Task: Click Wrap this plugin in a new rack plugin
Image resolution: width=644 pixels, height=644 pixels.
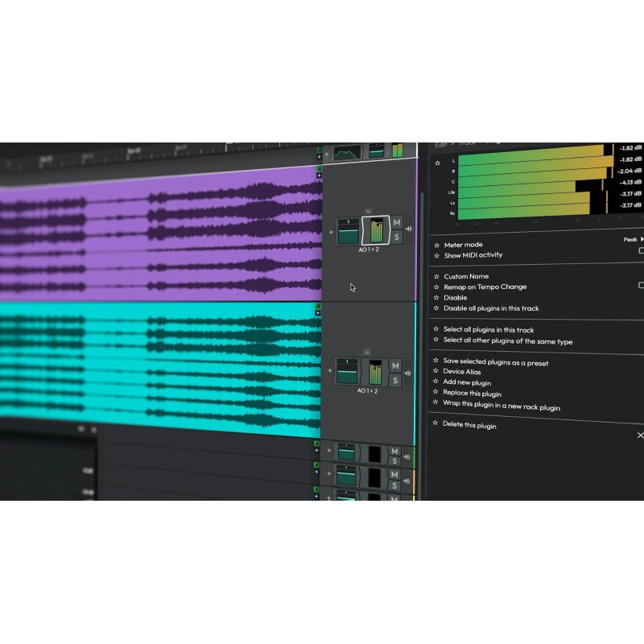Action: tap(502, 405)
